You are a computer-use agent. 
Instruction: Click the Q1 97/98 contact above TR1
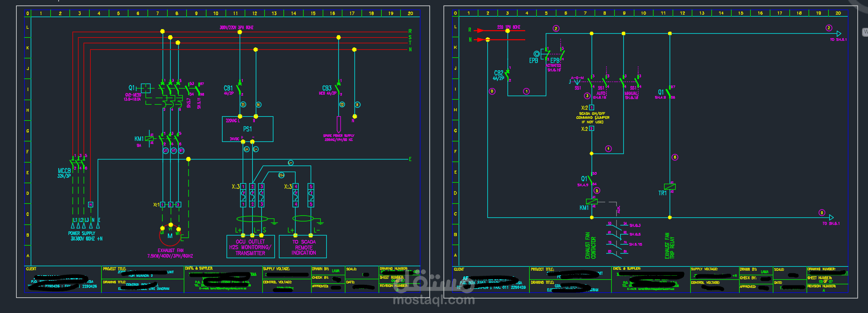click(669, 93)
